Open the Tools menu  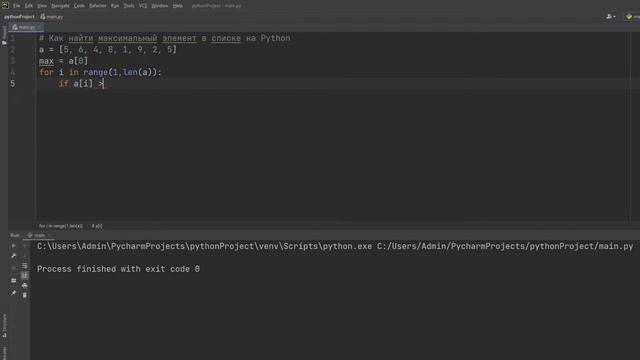pos(129,6)
